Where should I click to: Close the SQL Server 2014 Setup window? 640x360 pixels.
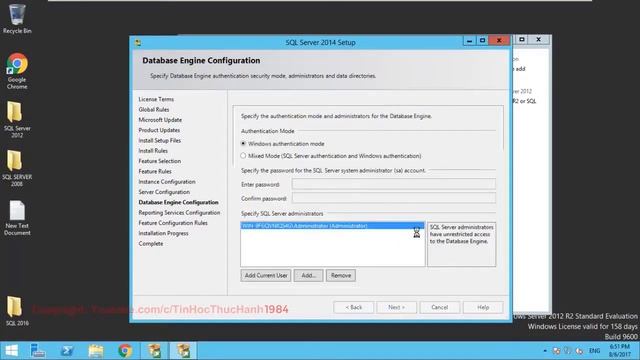(499, 40)
